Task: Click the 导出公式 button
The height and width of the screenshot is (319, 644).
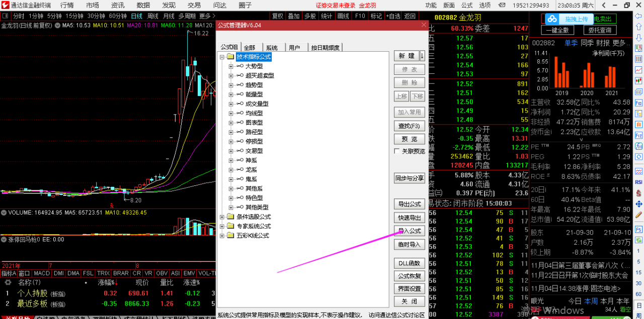Action: [x=410, y=204]
